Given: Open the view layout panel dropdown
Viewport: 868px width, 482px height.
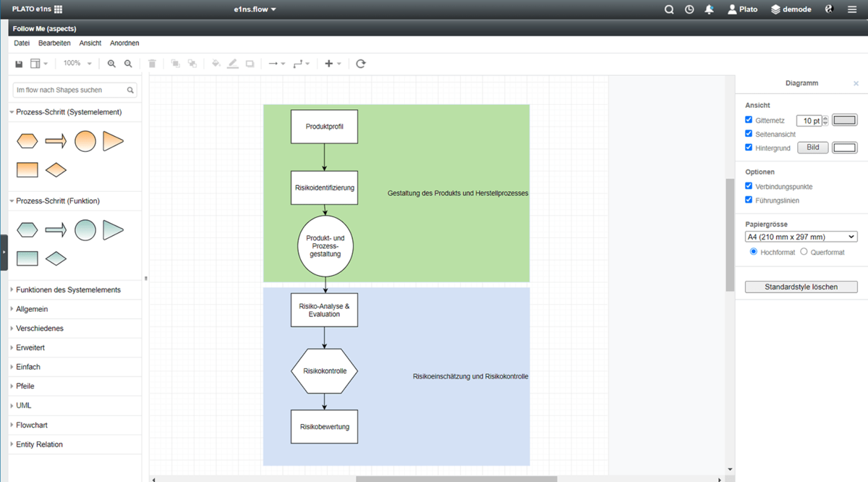Looking at the screenshot, I should pyautogui.click(x=38, y=64).
